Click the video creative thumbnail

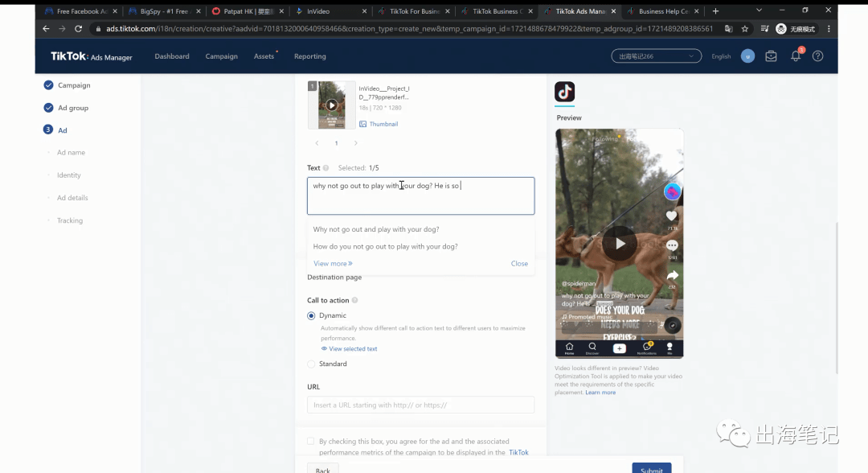click(x=332, y=105)
